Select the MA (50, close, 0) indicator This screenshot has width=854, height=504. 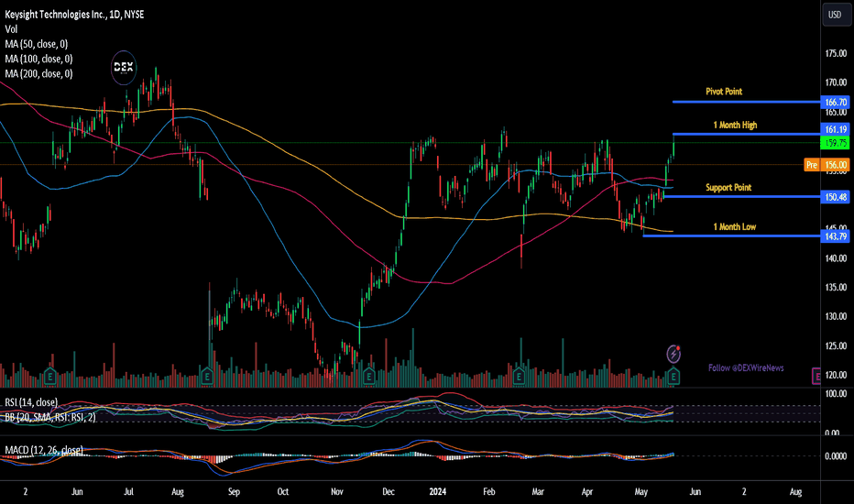click(37, 44)
